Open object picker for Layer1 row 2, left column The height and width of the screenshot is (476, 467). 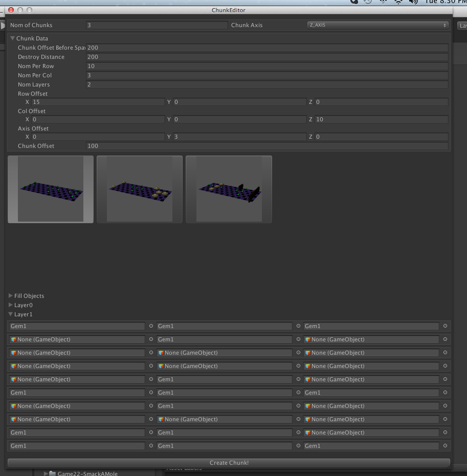[151, 339]
